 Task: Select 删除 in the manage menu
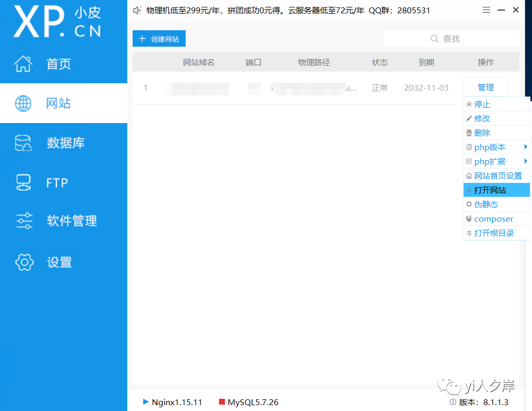click(496, 133)
